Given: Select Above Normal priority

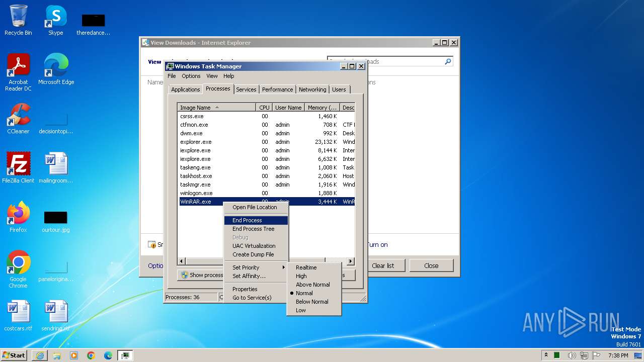Looking at the screenshot, I should pos(314,285).
